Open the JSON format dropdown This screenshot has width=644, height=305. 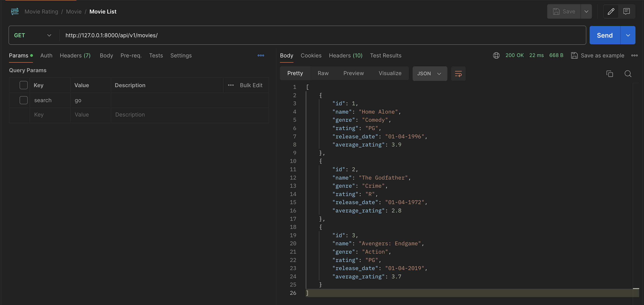[x=429, y=73]
